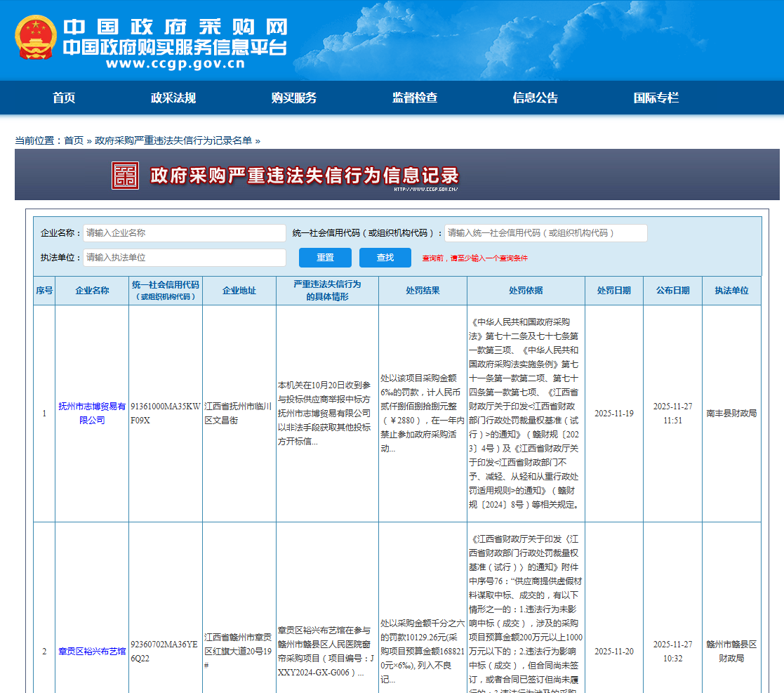
Task: Open 抚州市志博贸易有限公司 company link
Action: point(92,413)
